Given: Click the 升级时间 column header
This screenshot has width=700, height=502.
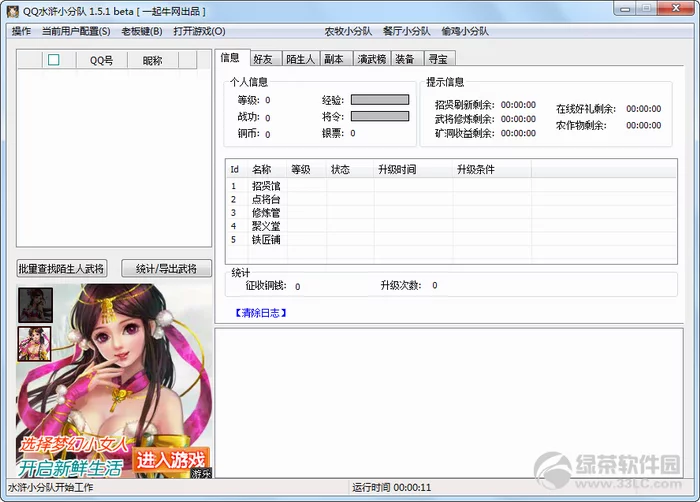Looking at the screenshot, I should [413, 169].
